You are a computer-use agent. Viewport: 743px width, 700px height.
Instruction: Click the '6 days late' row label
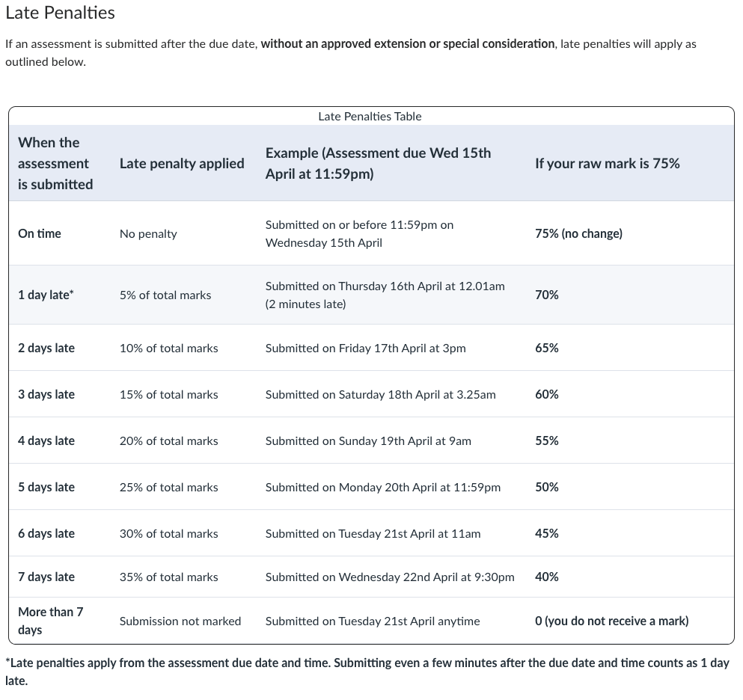click(x=46, y=534)
